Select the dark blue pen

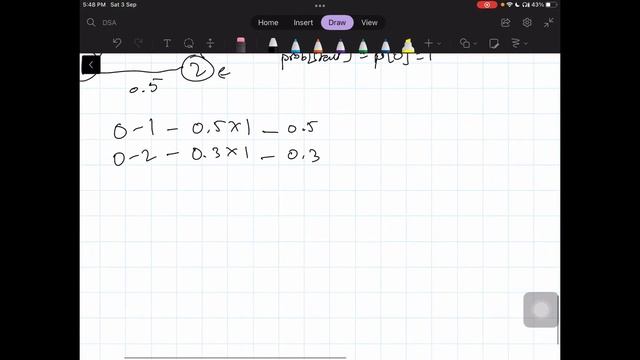click(x=385, y=45)
